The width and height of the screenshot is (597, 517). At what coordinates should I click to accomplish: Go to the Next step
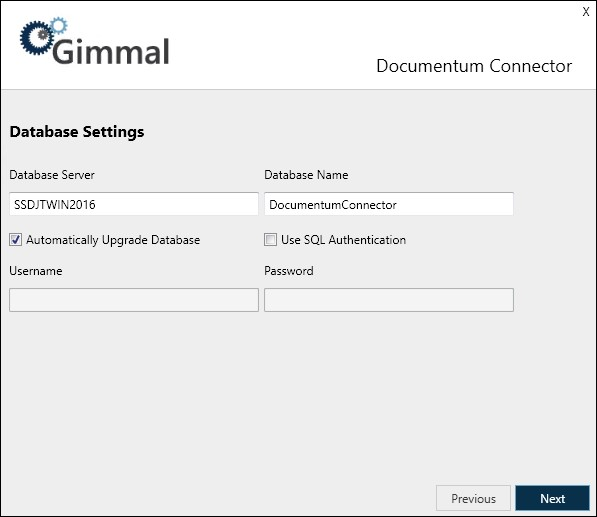pyautogui.click(x=552, y=498)
